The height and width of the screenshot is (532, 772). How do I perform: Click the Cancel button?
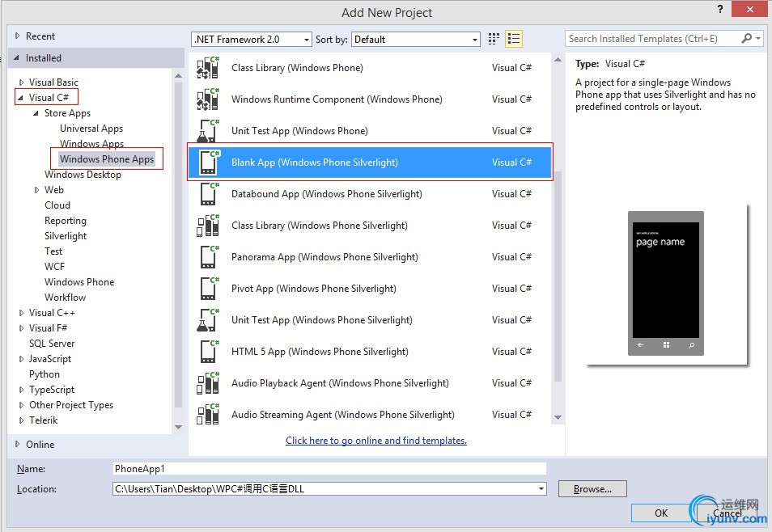point(727,513)
